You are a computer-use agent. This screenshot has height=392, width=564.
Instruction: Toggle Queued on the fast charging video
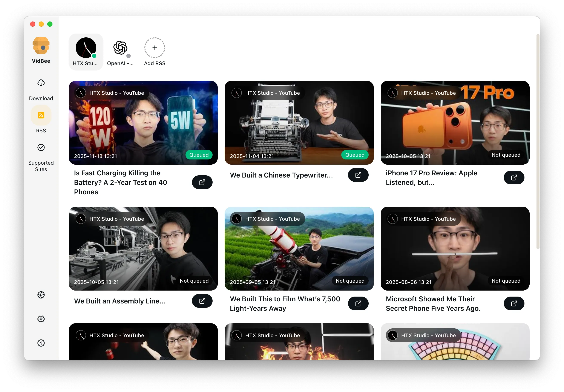[x=199, y=155]
